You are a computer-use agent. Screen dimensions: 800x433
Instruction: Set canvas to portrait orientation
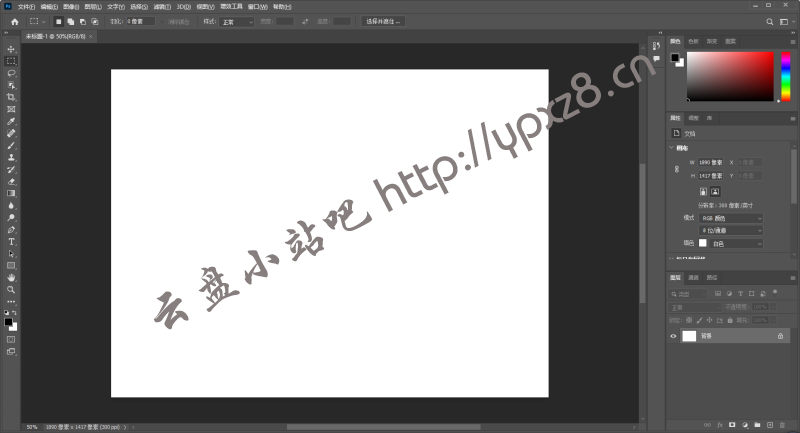click(703, 192)
